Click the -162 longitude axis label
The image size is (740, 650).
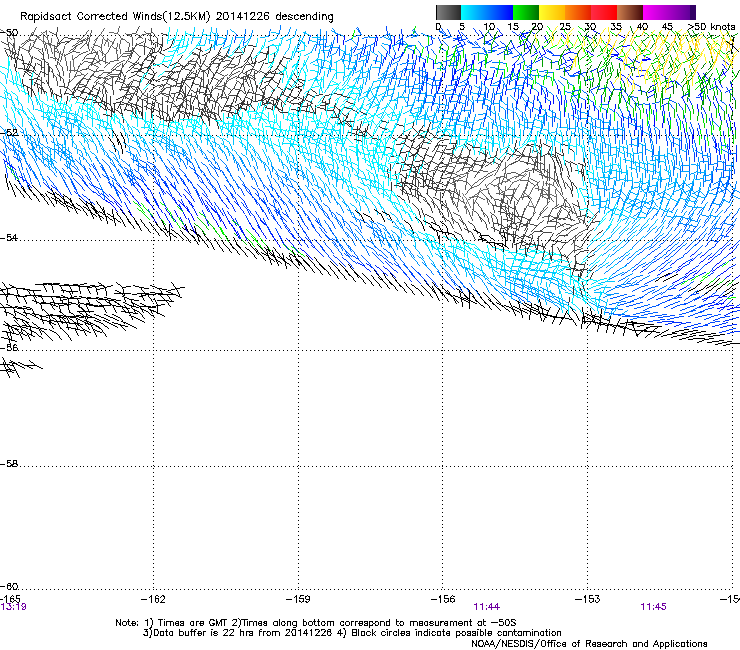[153, 599]
